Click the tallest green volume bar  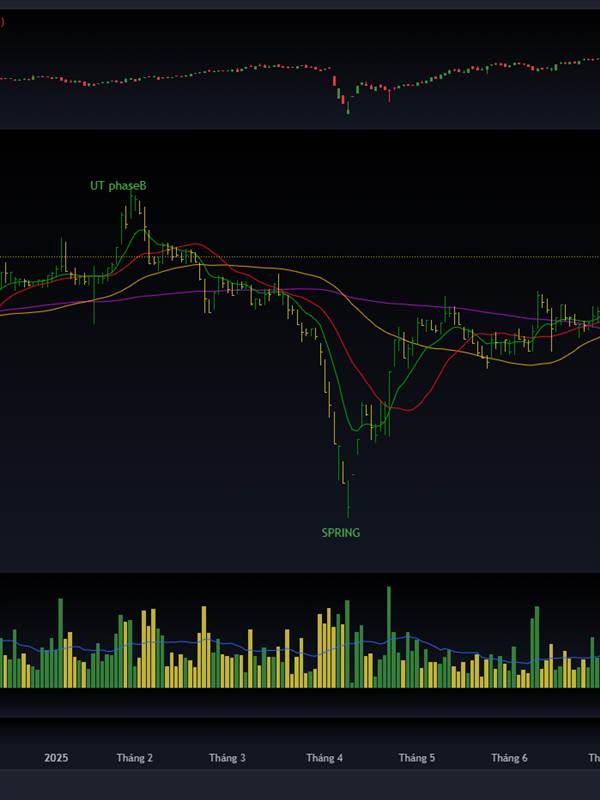tap(389, 637)
